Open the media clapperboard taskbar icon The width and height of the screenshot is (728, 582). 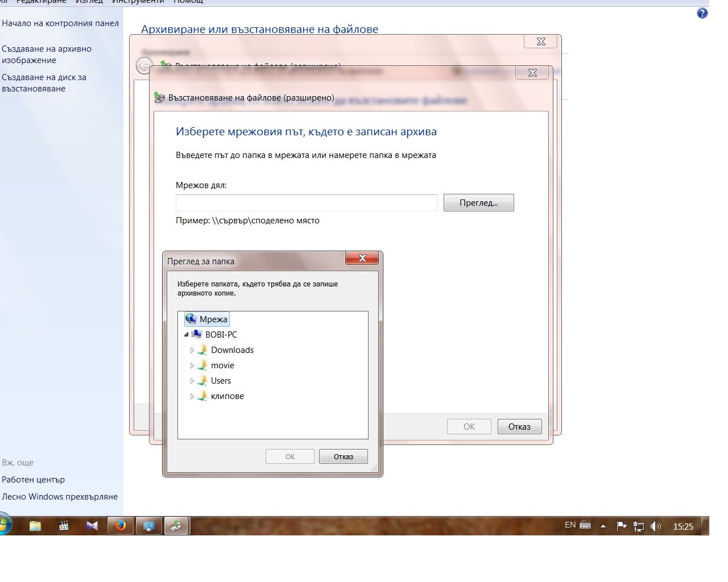click(64, 526)
